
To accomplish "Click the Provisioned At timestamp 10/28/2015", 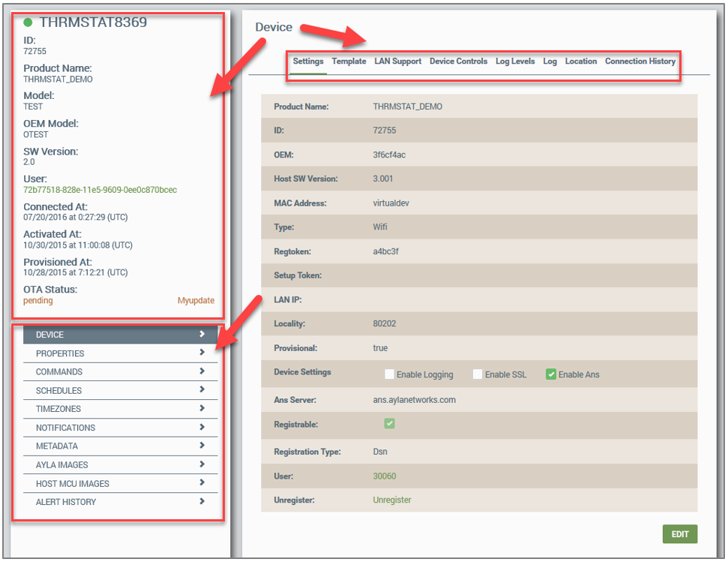I will click(x=75, y=272).
